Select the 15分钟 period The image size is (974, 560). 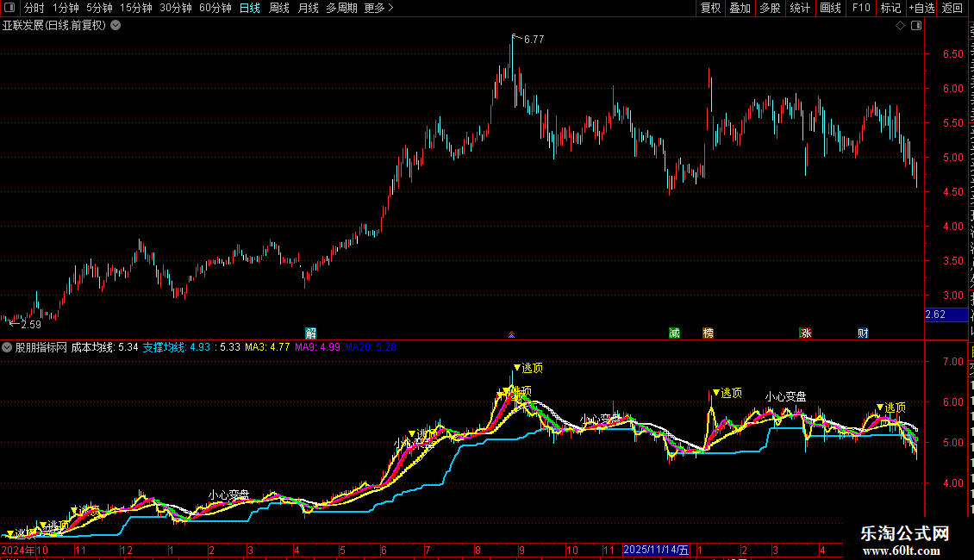tap(136, 8)
